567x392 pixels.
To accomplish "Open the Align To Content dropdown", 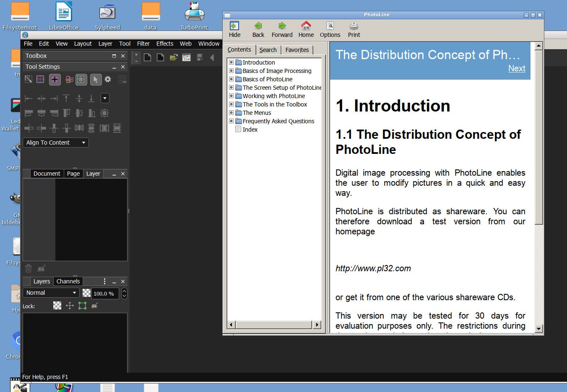I will (56, 143).
